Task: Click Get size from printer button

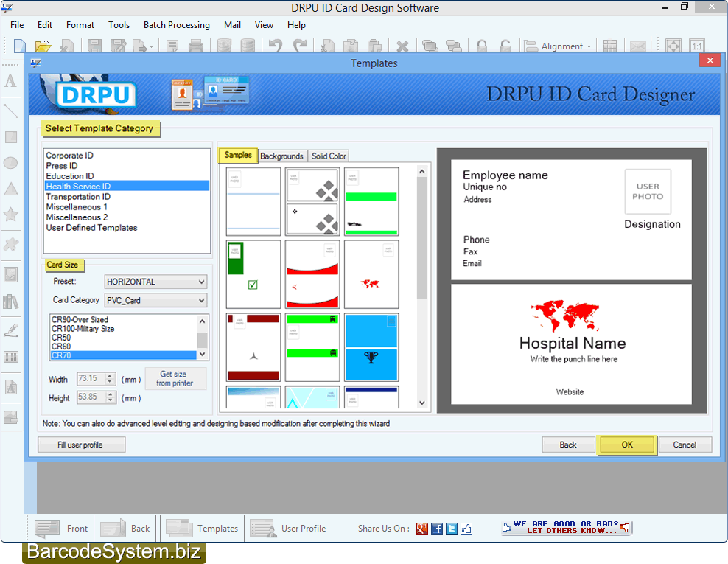Action: 175,379
